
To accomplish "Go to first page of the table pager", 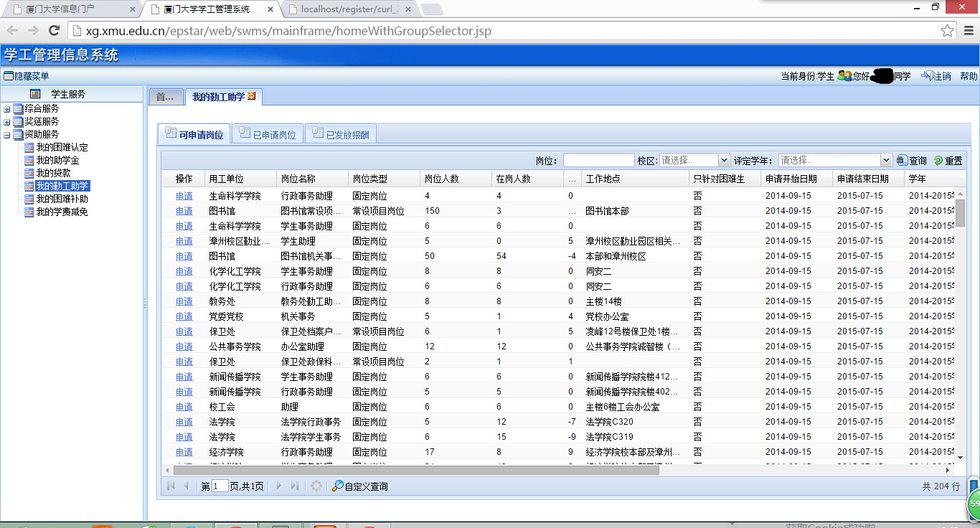I will click(171, 486).
